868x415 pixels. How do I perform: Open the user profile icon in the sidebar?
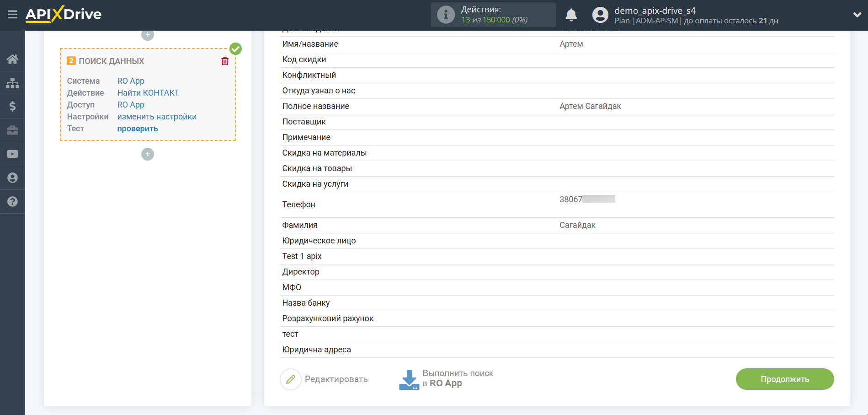pos(12,178)
